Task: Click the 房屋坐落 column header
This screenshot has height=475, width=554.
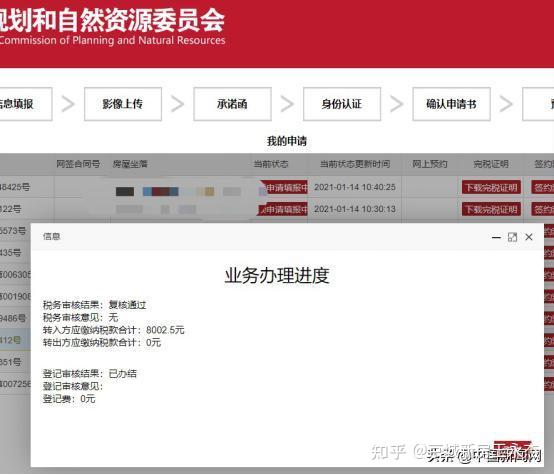Action: tap(130, 164)
